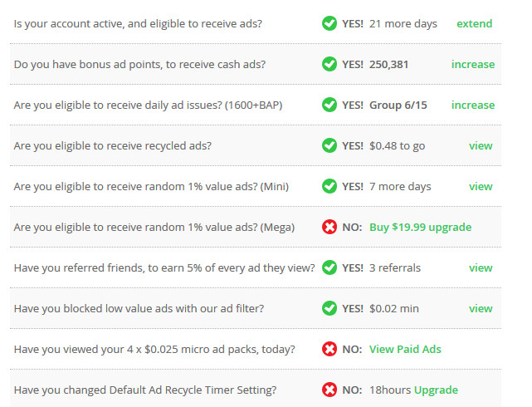Click red X icon beside micro ad packs
532x407 pixels.
coord(329,350)
